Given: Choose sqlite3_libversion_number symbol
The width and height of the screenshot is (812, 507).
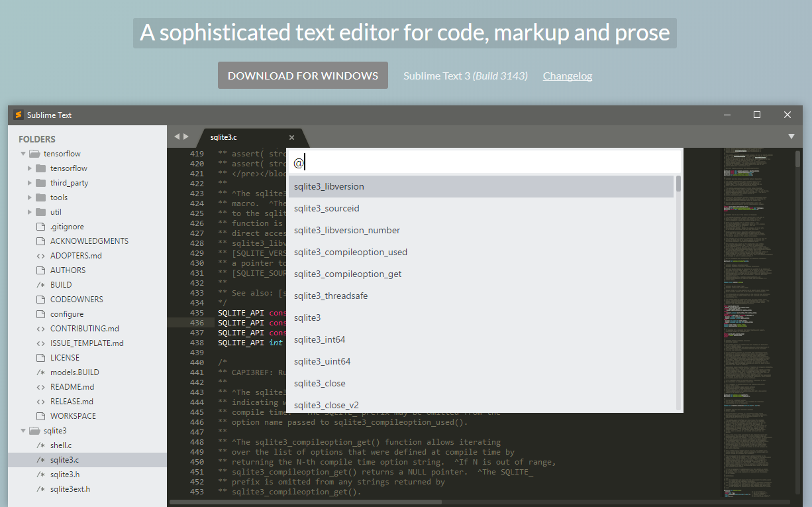Looking at the screenshot, I should [x=481, y=230].
